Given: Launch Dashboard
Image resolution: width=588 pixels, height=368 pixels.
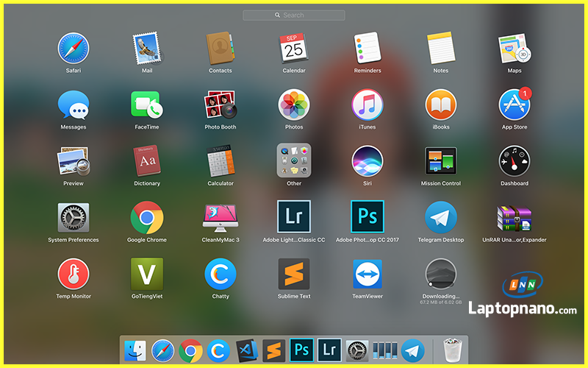Looking at the screenshot, I should pos(514,161).
